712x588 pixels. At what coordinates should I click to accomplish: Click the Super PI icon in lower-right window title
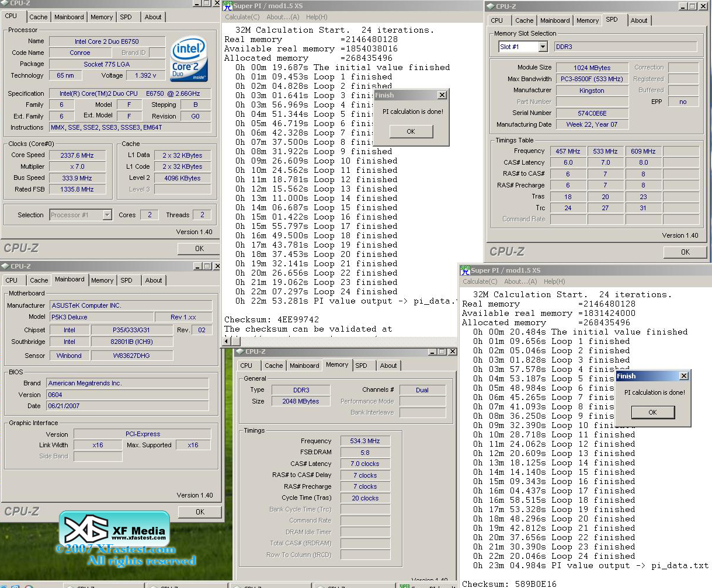(465, 270)
